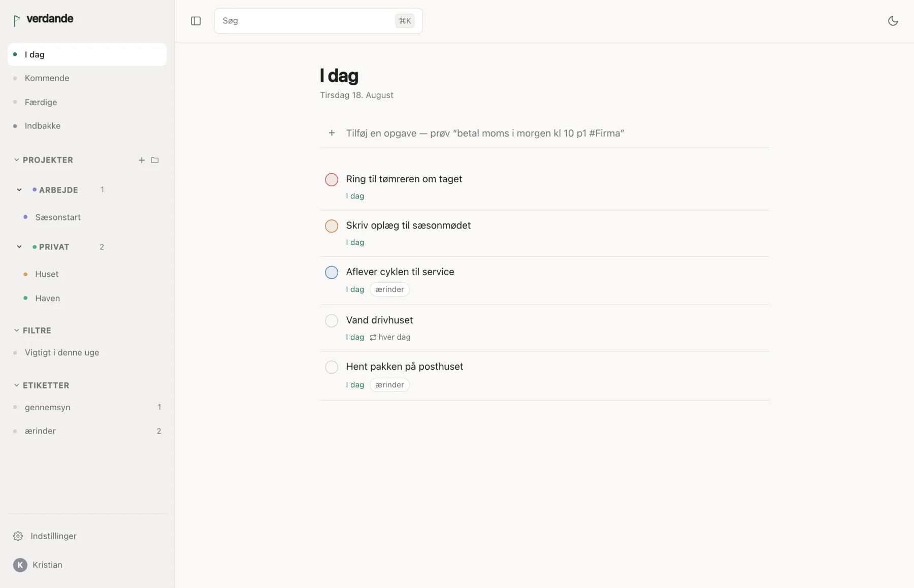This screenshot has height=588, width=914.
Task: Click the ARBEJDE group label
Action: [x=58, y=190]
